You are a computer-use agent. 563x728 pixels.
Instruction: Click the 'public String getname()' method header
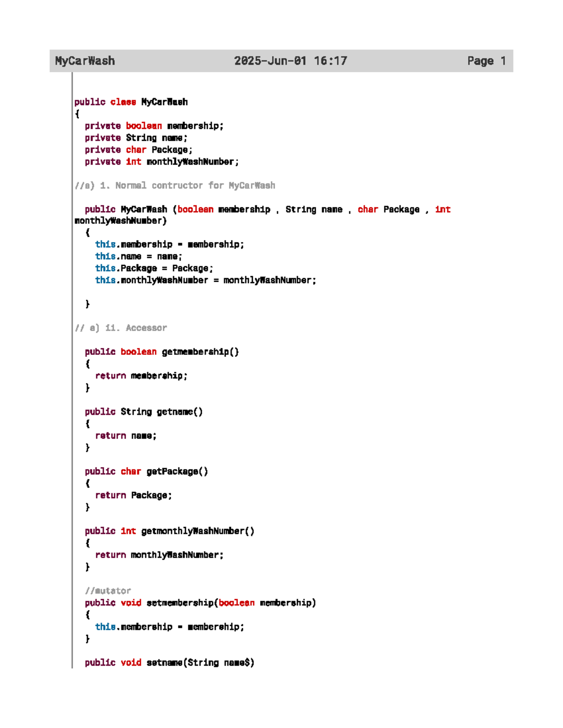click(144, 412)
